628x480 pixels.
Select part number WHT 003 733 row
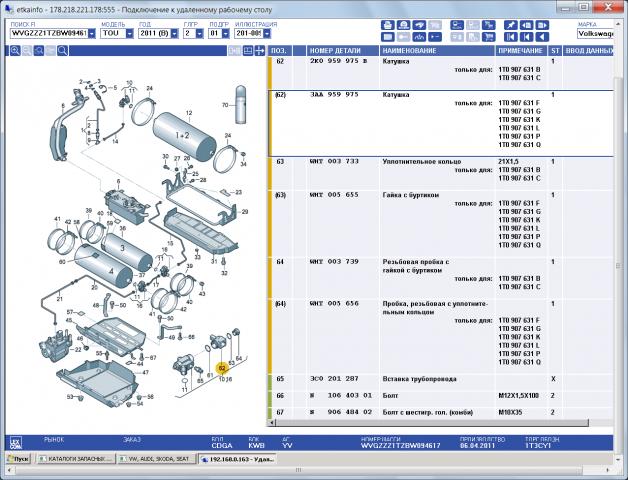[x=329, y=161]
